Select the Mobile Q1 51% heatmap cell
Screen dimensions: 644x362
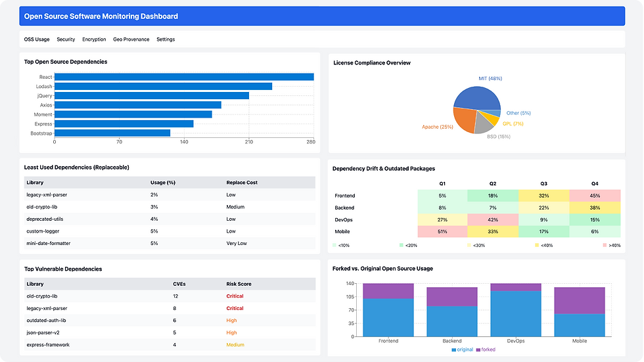coord(442,231)
